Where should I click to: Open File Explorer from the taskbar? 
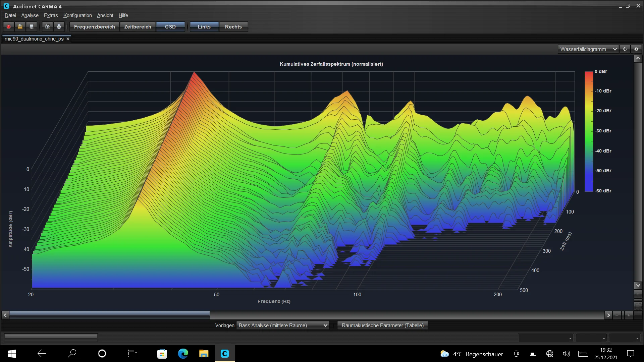point(204,354)
